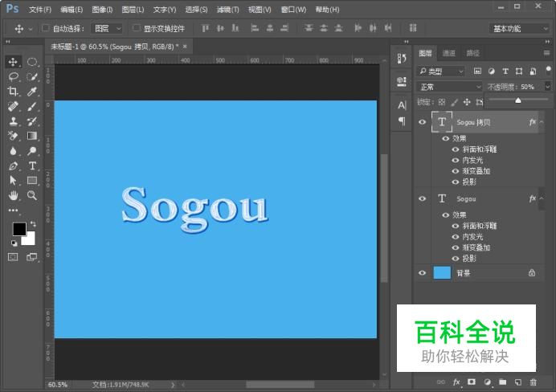Enable the auto-select checkbox
Screen dimensions: 556x392
(45, 28)
